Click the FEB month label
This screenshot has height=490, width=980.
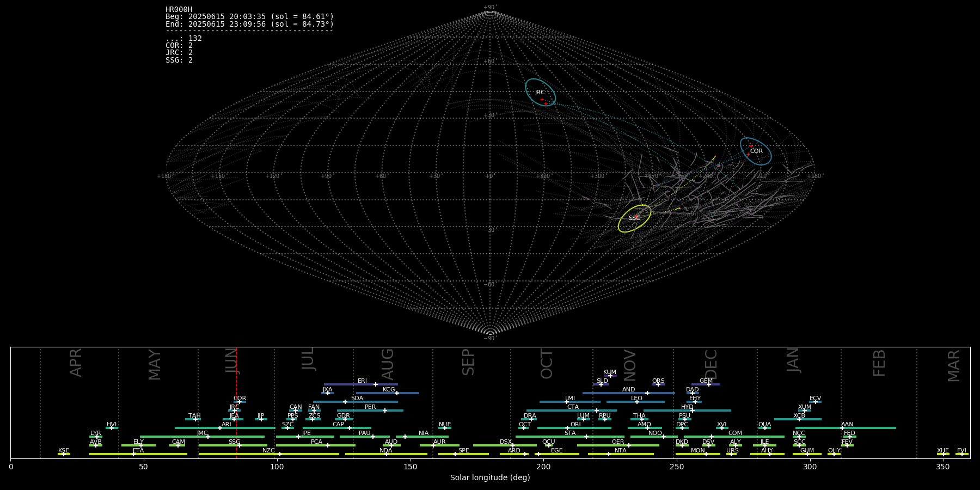point(879,363)
